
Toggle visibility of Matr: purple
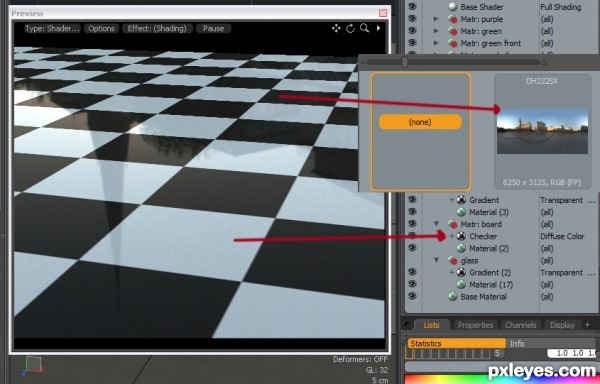pyautogui.click(x=412, y=19)
